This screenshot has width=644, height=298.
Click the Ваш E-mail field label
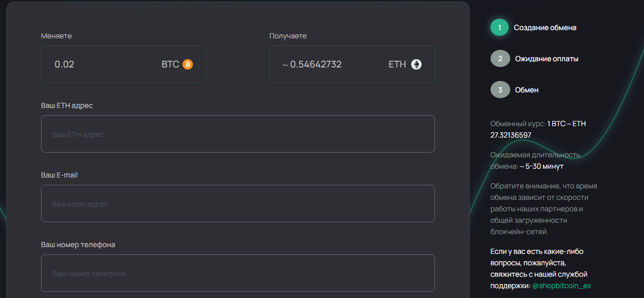(59, 175)
